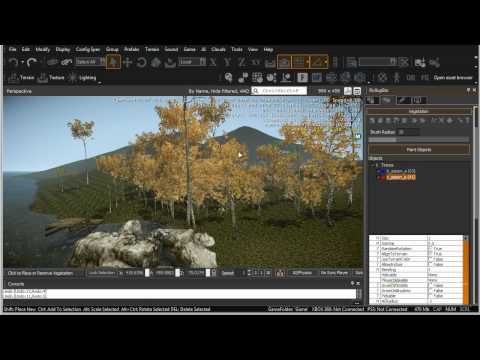Open the Help menu
Image resolution: width=480 pixels, height=360 pixels.
click(268, 49)
